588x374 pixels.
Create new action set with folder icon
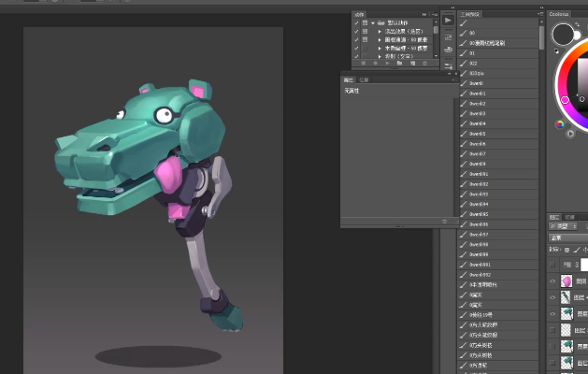[x=400, y=64]
